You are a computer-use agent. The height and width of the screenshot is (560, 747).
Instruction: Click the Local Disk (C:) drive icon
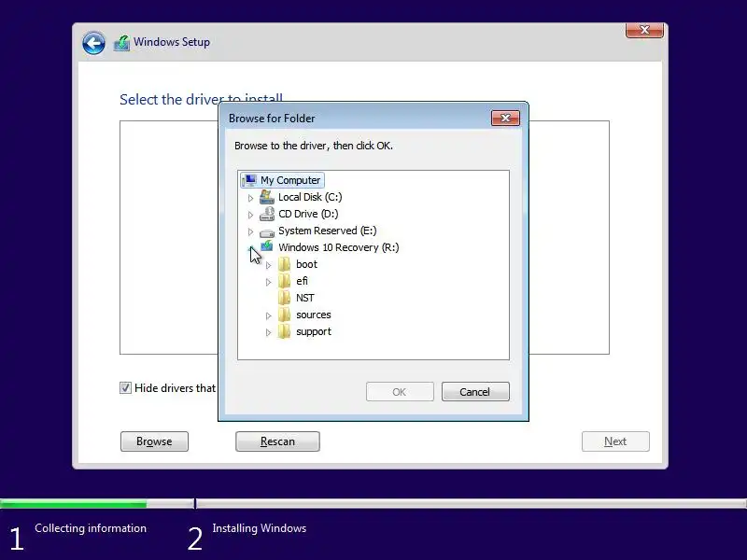pos(267,197)
